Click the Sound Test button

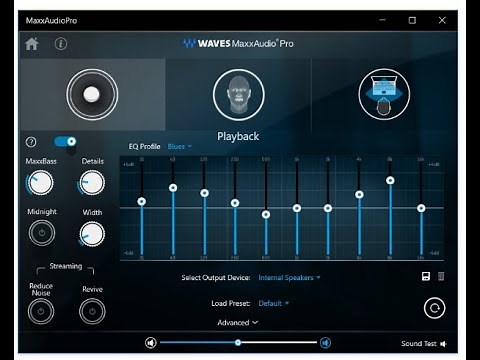pyautogui.click(x=423, y=344)
